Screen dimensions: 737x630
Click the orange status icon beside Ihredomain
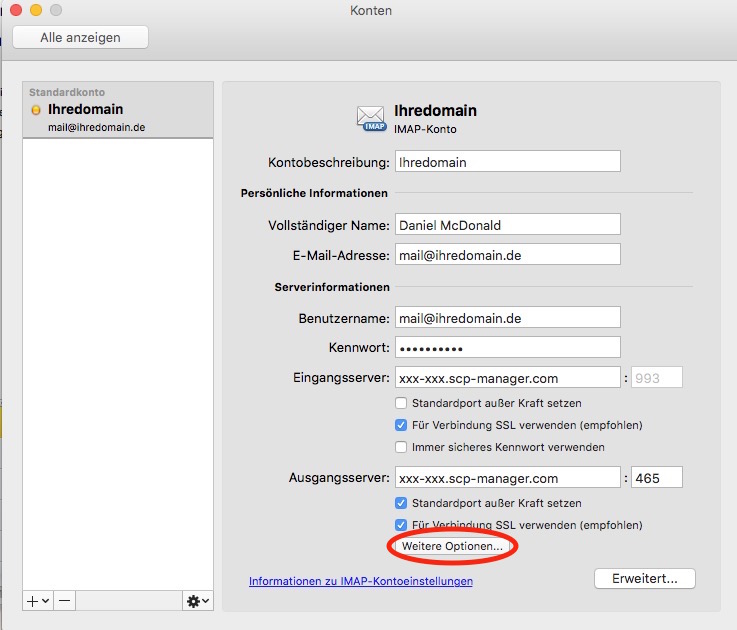tap(36, 109)
